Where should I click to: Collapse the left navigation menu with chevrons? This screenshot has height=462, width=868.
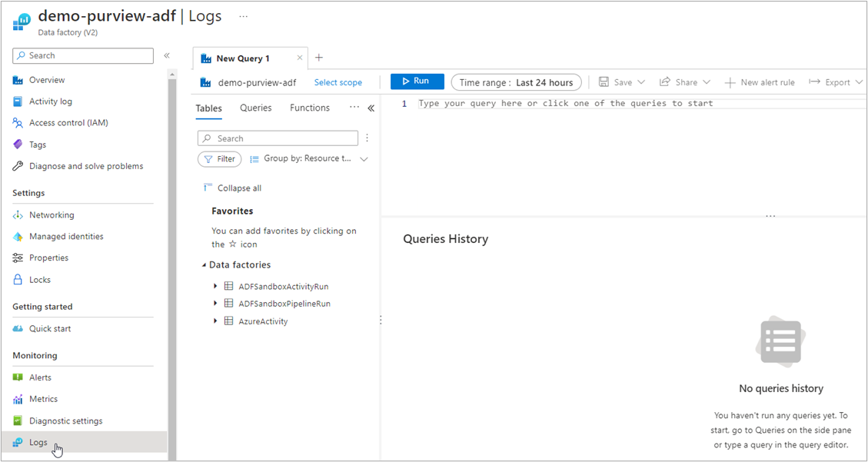166,55
